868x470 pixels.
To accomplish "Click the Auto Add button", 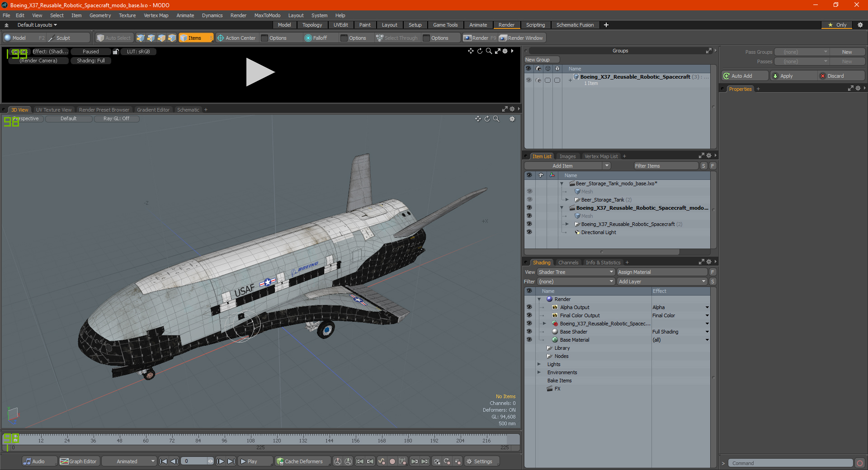I will click(745, 76).
